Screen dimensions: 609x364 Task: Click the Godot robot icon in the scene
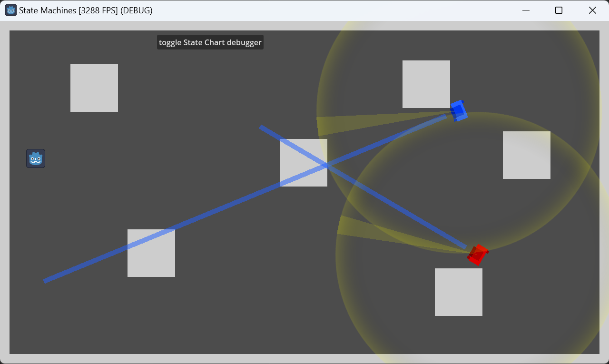(36, 158)
